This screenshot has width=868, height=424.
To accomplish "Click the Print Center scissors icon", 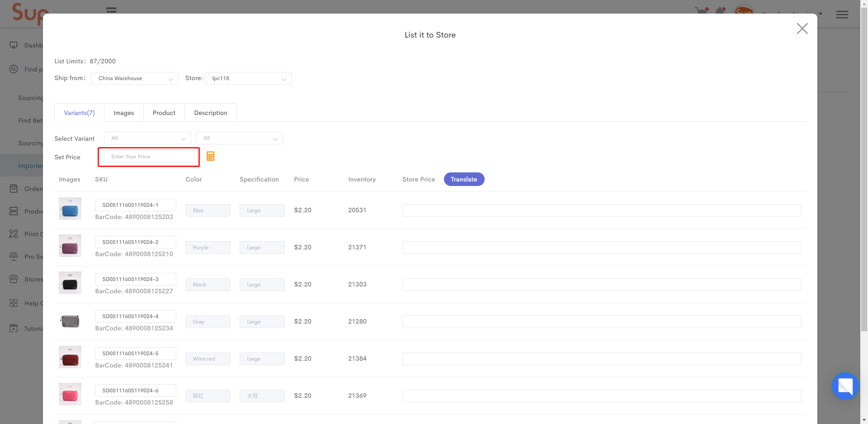I will point(14,234).
